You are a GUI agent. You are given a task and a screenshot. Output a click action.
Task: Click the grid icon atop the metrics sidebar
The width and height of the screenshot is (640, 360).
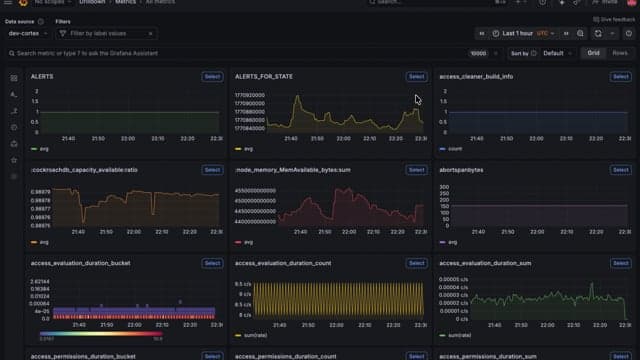(14, 78)
